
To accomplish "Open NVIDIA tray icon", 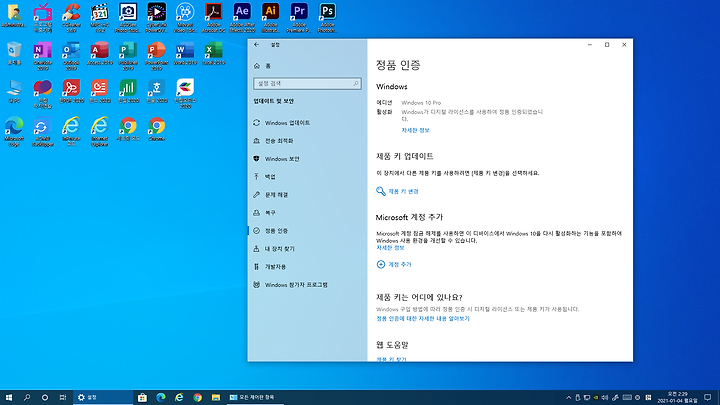I will tap(596, 398).
